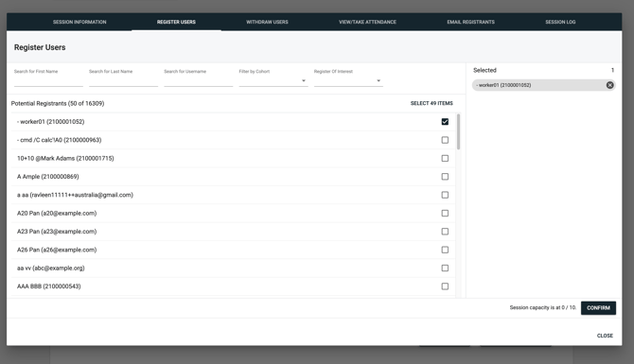Click the A Ample (2100000869) entry
Image resolution: width=634 pixels, height=364 pixels.
point(47,177)
